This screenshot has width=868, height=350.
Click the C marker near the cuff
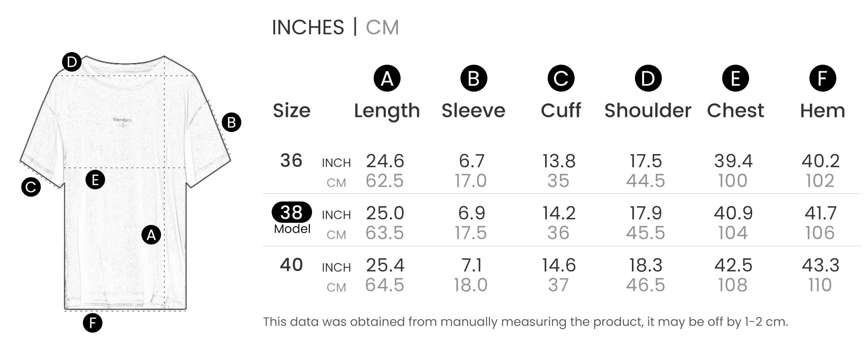[31, 187]
